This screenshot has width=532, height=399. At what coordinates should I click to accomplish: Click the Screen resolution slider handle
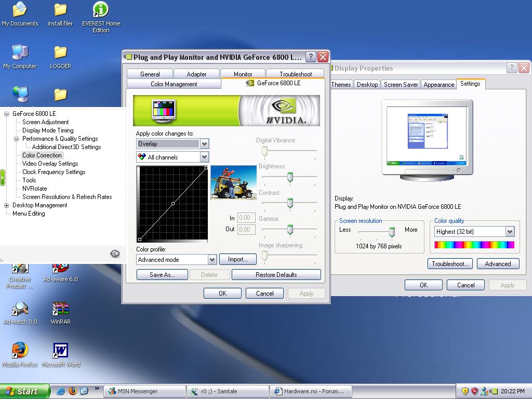point(392,232)
